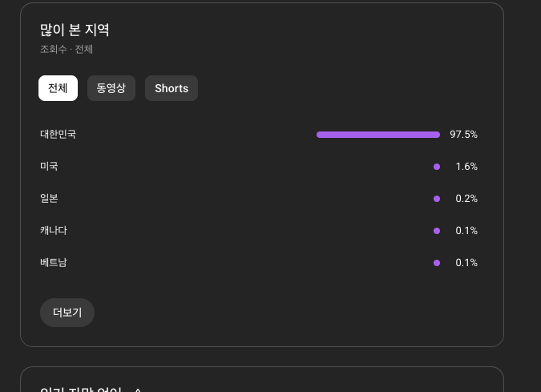Select the 일본 region label
The height and width of the screenshot is (392, 541).
tap(49, 199)
